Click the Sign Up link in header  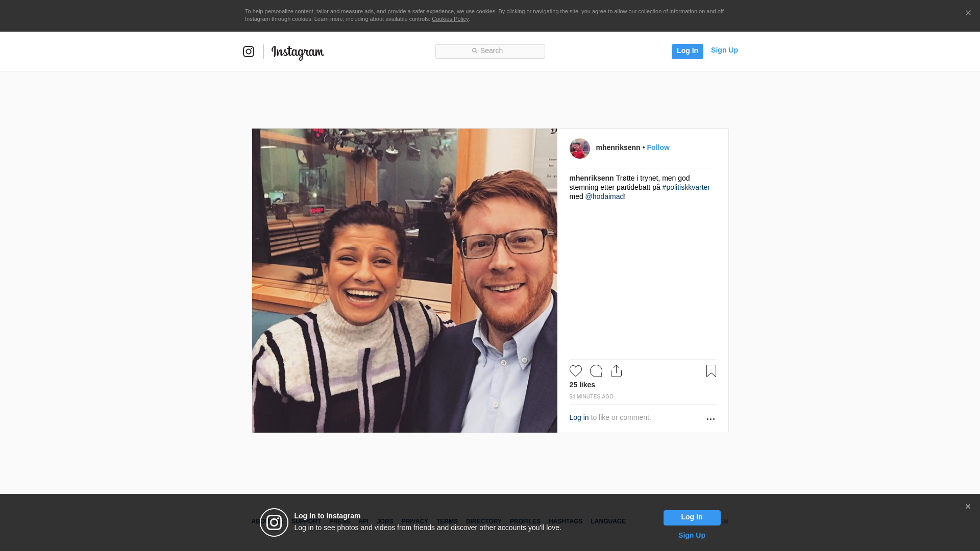pos(724,50)
